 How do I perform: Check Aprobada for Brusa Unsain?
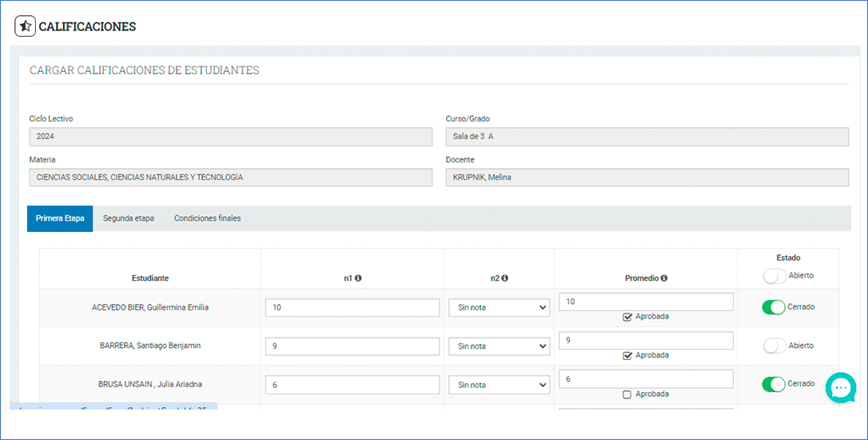[627, 394]
